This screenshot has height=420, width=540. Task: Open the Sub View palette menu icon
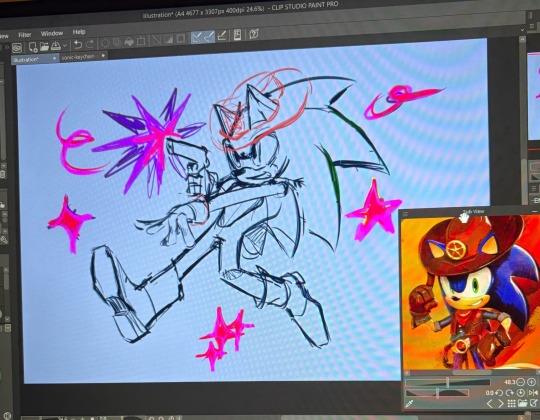coord(405,214)
